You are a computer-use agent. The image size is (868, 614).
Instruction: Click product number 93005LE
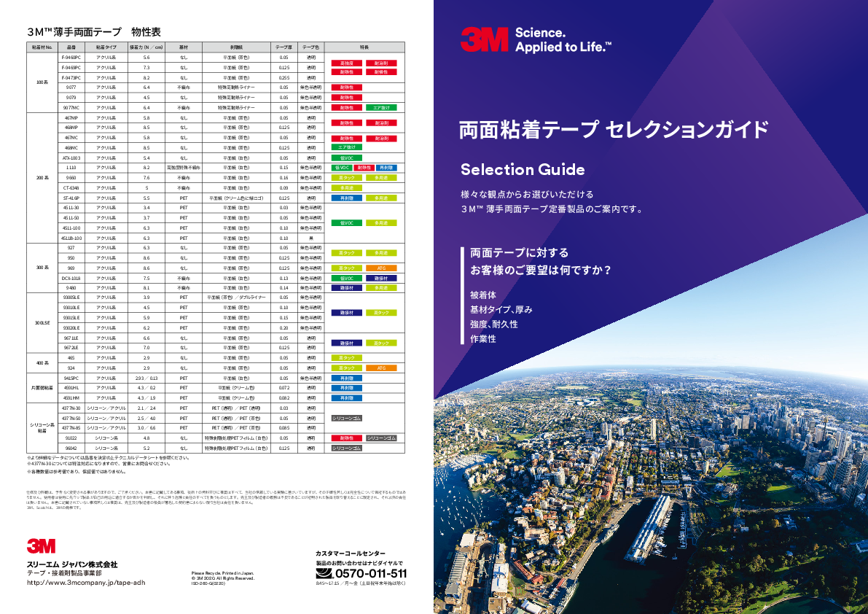[71, 298]
